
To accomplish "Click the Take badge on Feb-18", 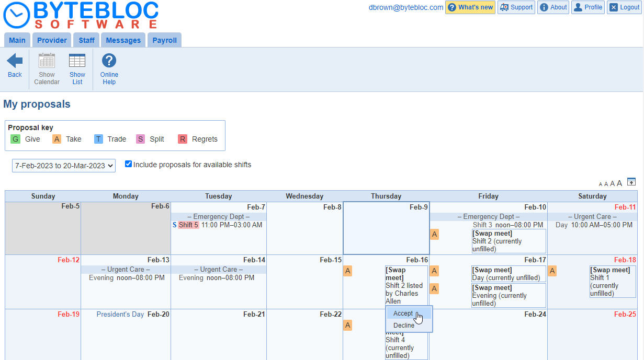I will (x=552, y=271).
